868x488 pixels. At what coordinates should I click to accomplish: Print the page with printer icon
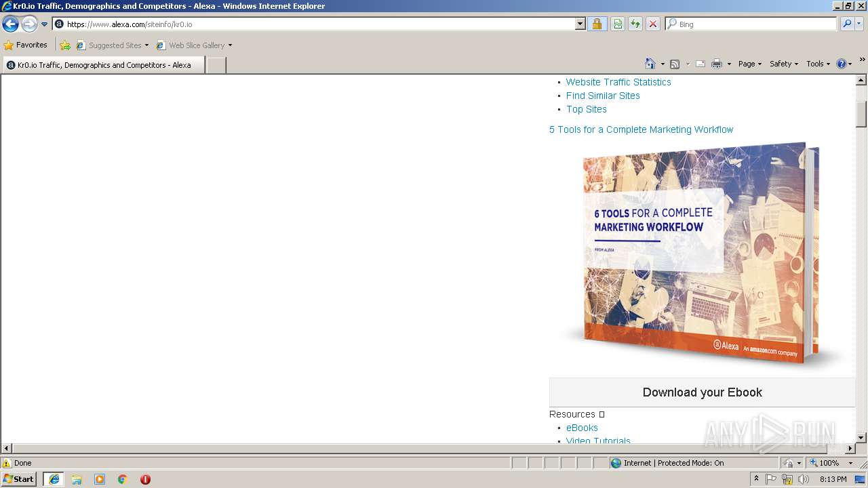pyautogui.click(x=717, y=64)
